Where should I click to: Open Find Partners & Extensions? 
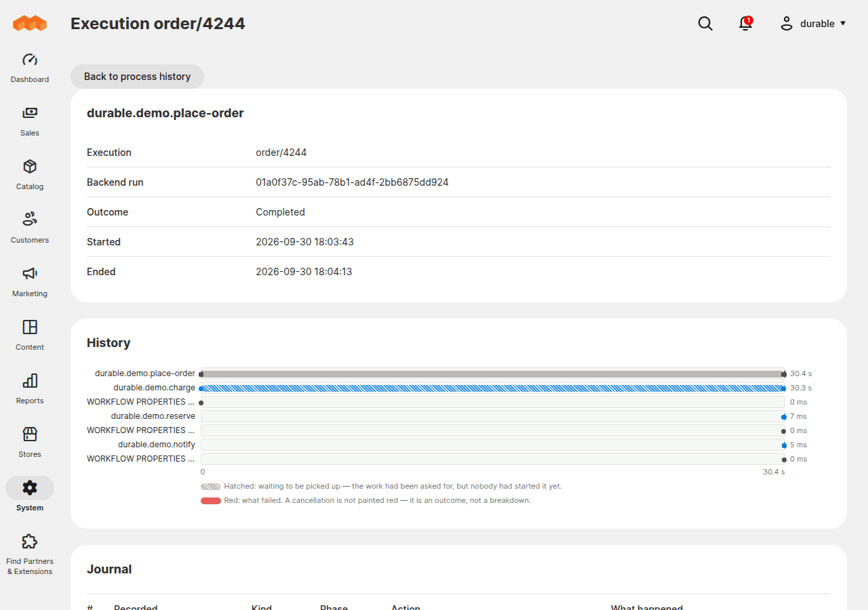30,554
